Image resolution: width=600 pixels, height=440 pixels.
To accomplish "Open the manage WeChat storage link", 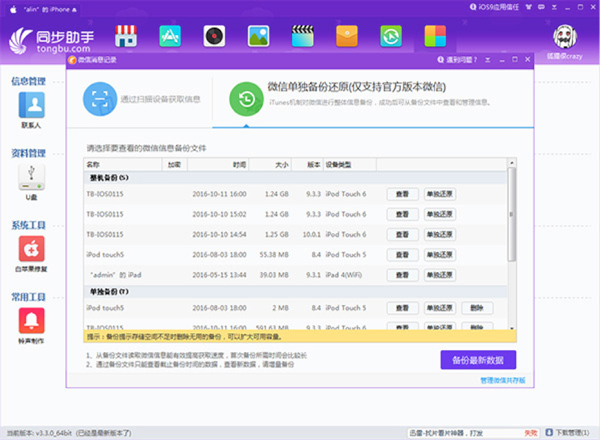I will coord(503,380).
